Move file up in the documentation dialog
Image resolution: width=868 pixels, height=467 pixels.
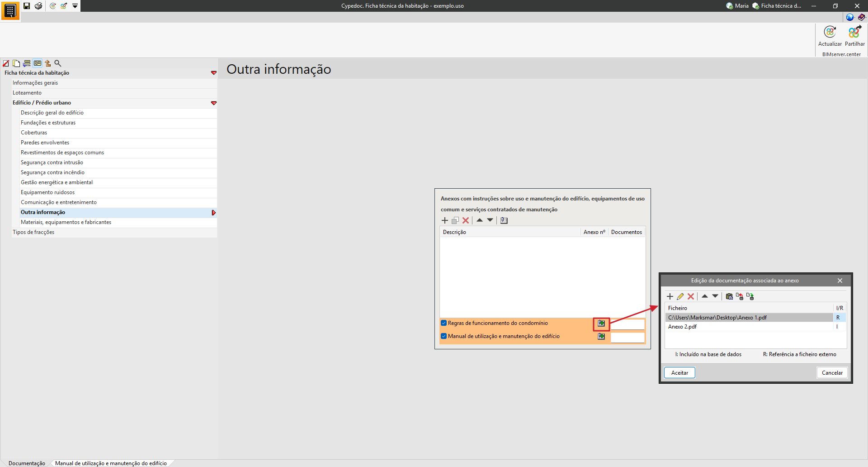704,296
